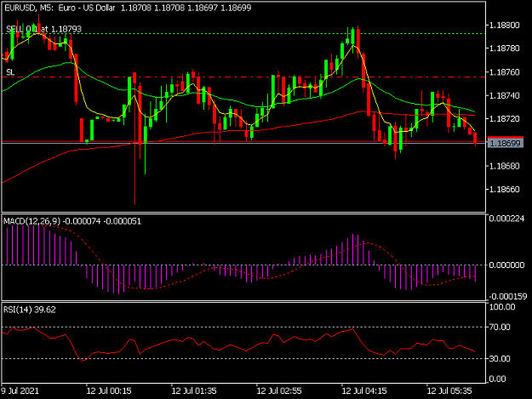Click the 12 Jul 05:35 time label

coord(449,390)
